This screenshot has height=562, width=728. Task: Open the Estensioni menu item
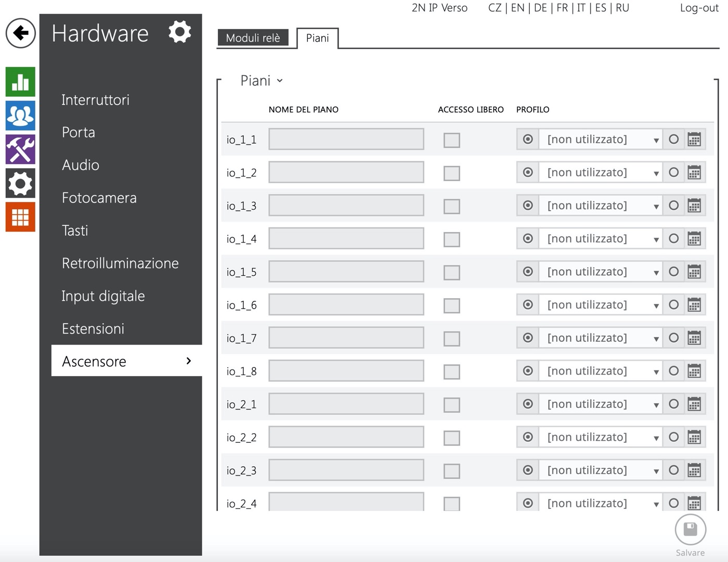93,329
